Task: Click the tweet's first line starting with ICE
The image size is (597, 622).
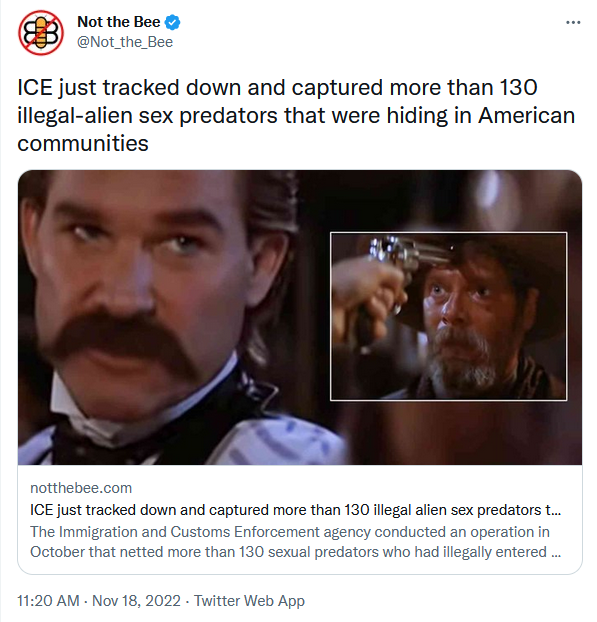Action: tap(277, 88)
